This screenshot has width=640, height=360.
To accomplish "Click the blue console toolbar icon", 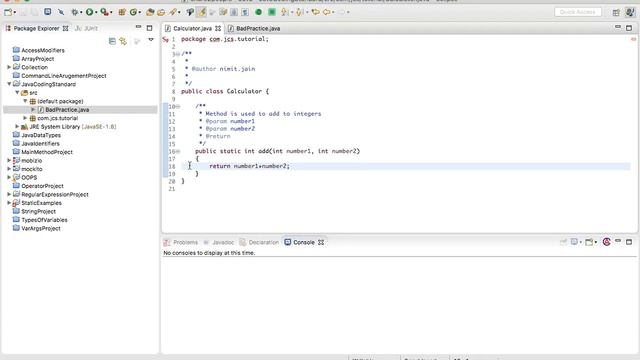I will 48,12.
